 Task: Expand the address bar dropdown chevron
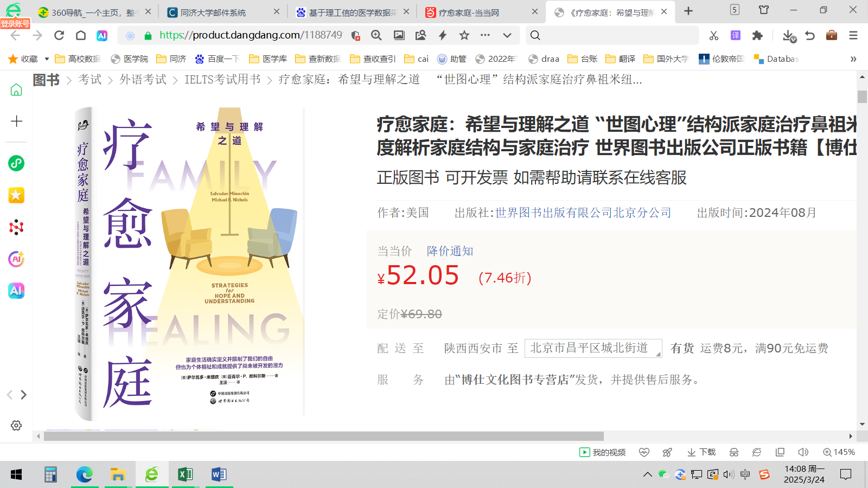click(x=507, y=36)
